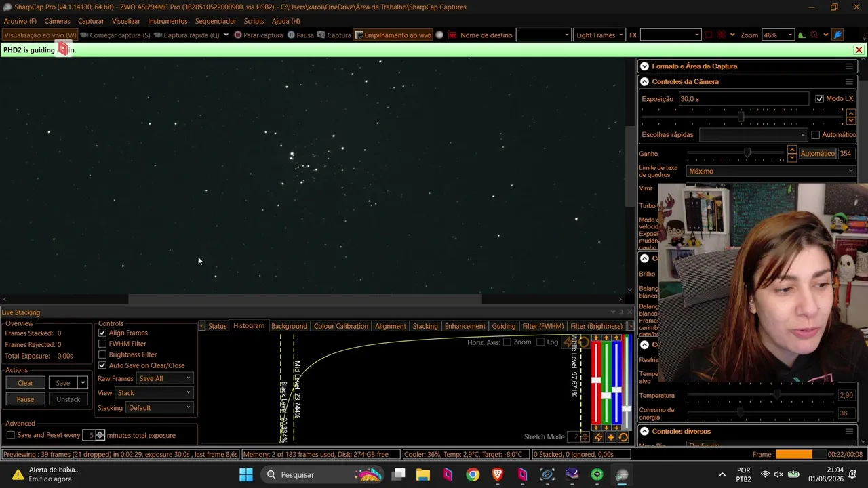The height and width of the screenshot is (488, 868).
Task: Click the Pause stacking button
Action: point(25,399)
